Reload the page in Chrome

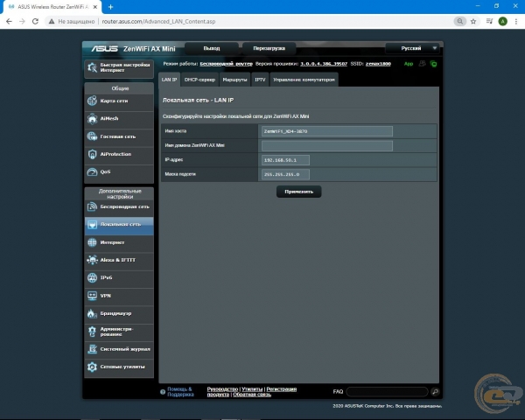pos(35,21)
